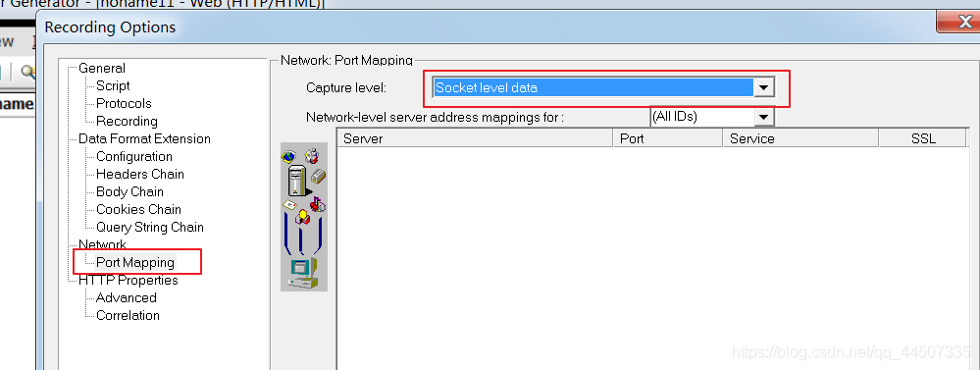Select HTTP Properties in the tree

(129, 280)
